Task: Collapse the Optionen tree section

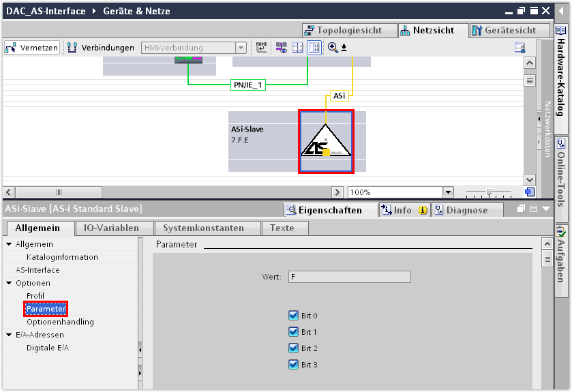Action: click(x=9, y=283)
